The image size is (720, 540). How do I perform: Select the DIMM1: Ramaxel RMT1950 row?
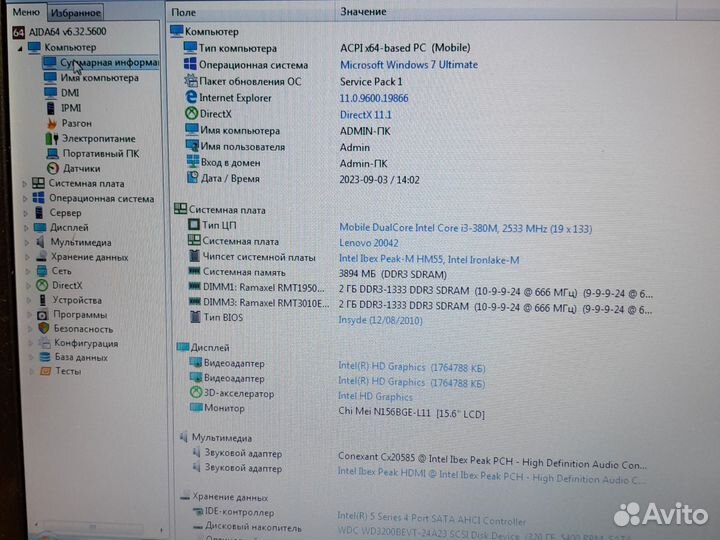420,290
